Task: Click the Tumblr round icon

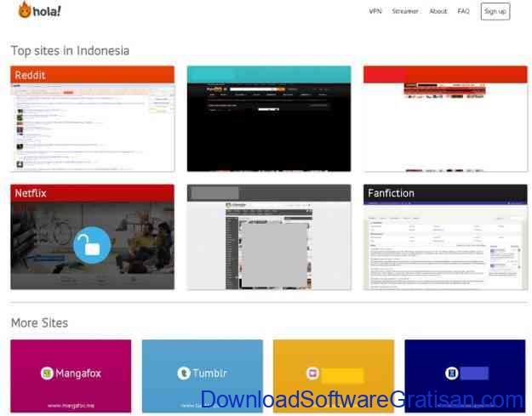Action: click(184, 373)
